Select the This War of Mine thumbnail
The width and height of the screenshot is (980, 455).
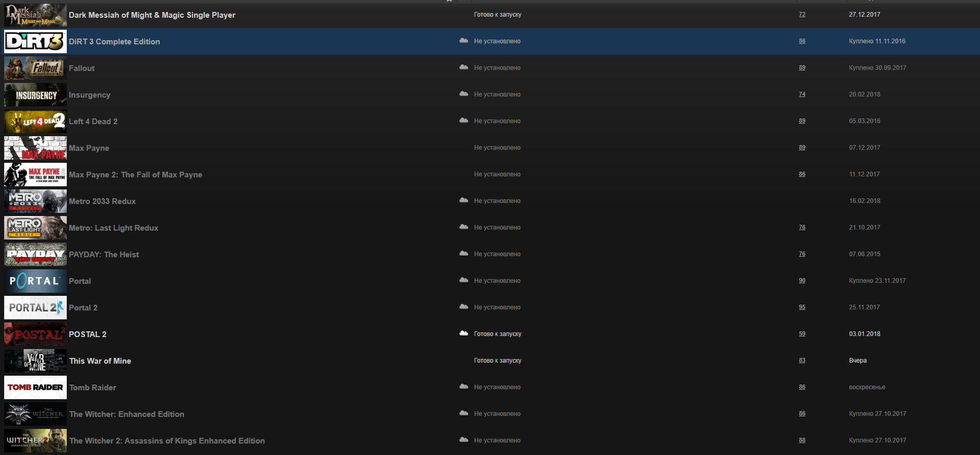[x=35, y=361]
